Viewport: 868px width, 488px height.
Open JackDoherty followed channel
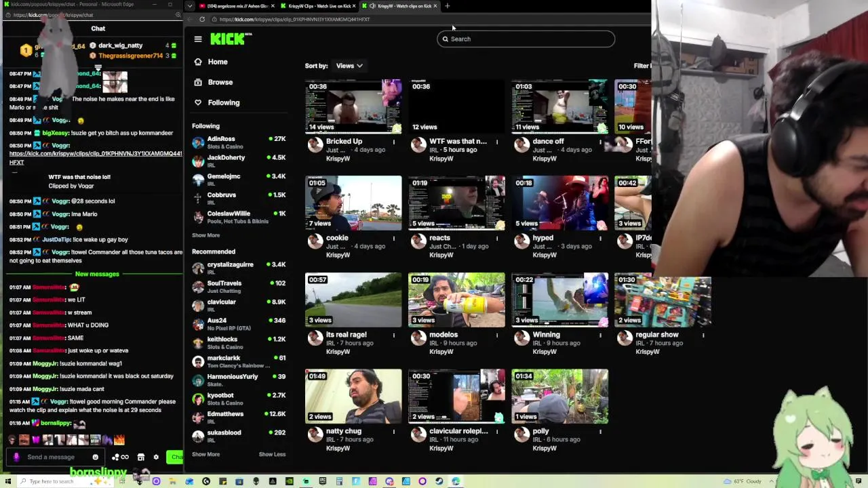pos(239,161)
